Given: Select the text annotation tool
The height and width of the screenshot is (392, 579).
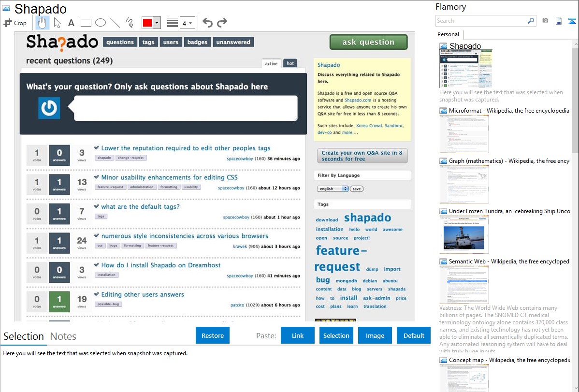Looking at the screenshot, I should (x=71, y=23).
